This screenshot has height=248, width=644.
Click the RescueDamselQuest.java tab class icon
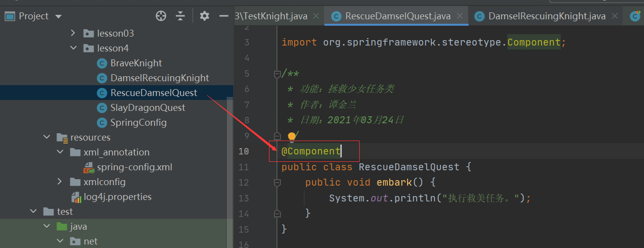pos(336,16)
